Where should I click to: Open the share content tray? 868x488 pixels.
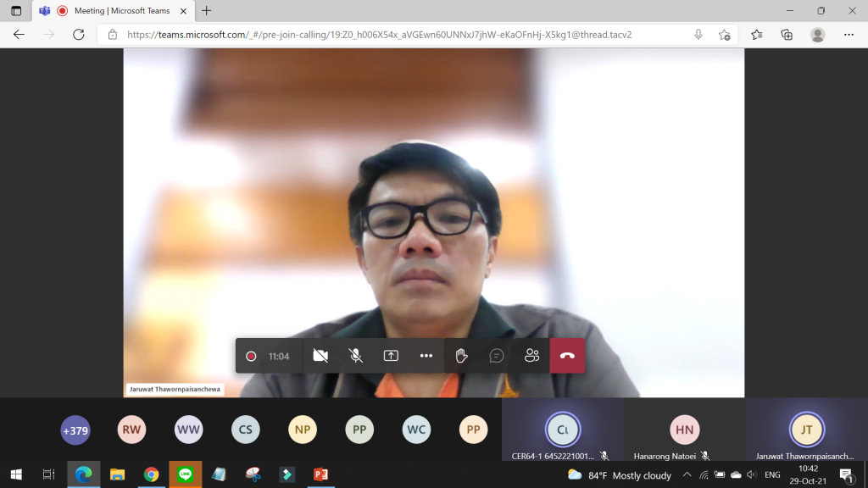[x=391, y=356]
